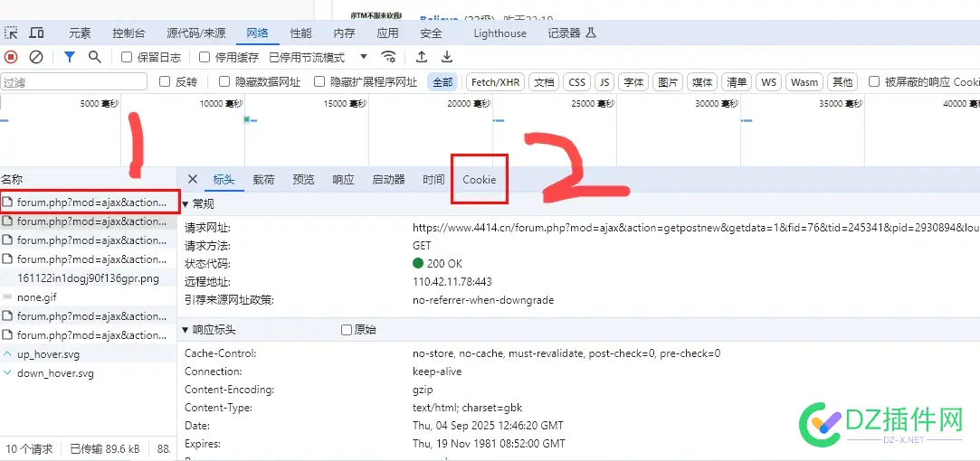Collapse the 常规 section
This screenshot has height=461, width=980.
(186, 204)
